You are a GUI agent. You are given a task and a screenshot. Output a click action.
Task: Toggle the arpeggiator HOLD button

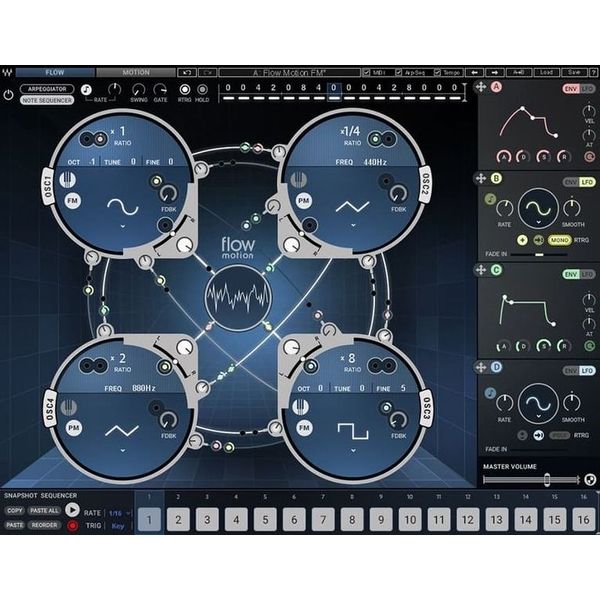202,90
